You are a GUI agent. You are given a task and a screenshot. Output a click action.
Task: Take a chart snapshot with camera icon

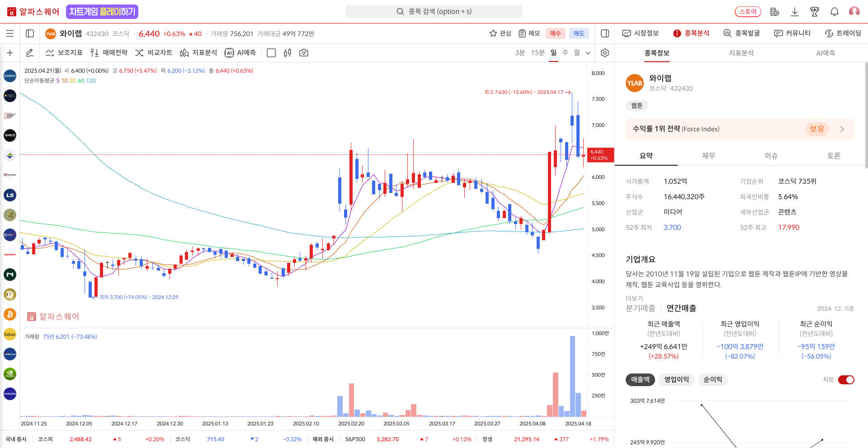click(304, 53)
